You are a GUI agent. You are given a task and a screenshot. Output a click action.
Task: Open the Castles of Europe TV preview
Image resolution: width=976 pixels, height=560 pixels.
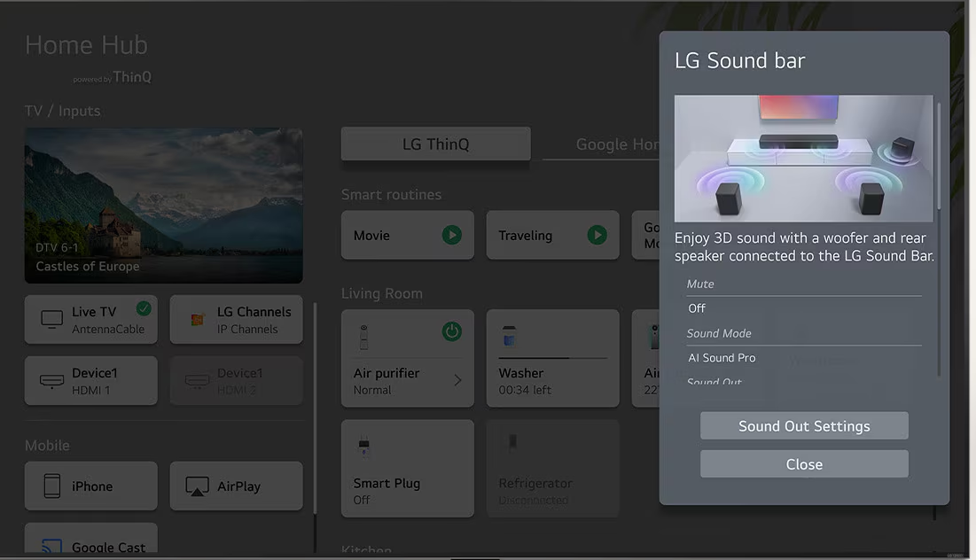[163, 206]
